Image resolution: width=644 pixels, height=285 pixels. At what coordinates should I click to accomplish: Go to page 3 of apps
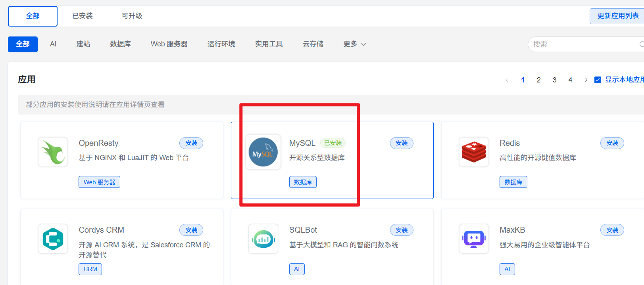point(554,80)
